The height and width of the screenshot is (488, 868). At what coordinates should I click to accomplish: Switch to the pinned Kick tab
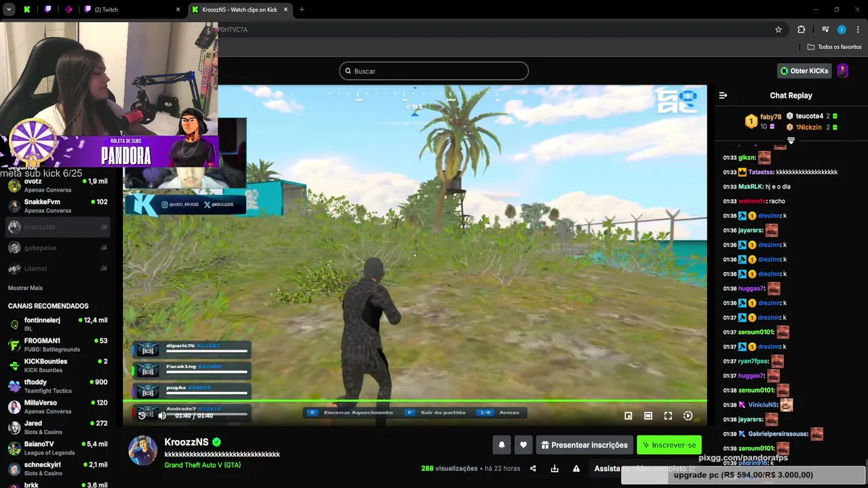pyautogui.click(x=27, y=9)
